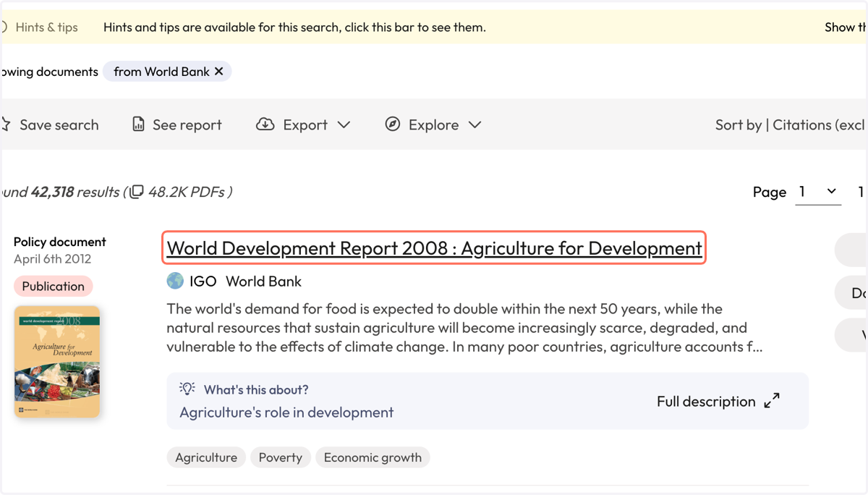The width and height of the screenshot is (868, 495).
Task: Expand Full description arrows icon
Action: 772,401
